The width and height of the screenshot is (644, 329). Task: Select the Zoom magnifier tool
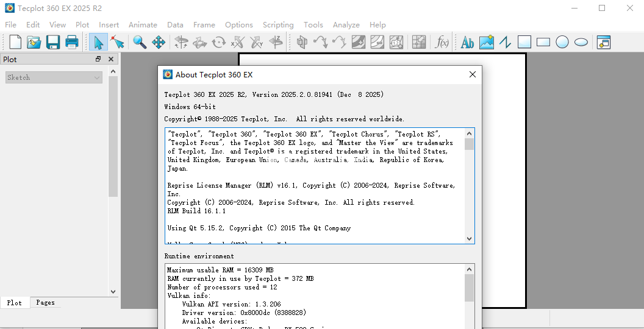[140, 42]
